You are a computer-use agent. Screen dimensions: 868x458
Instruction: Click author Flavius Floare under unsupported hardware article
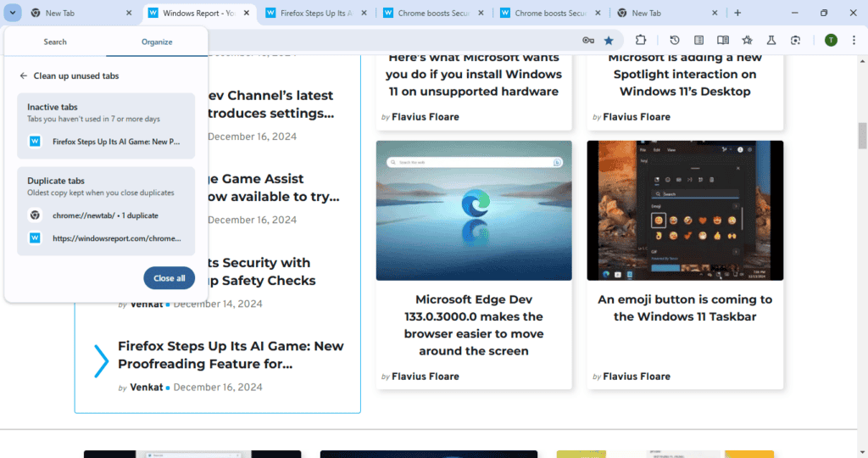tap(426, 117)
